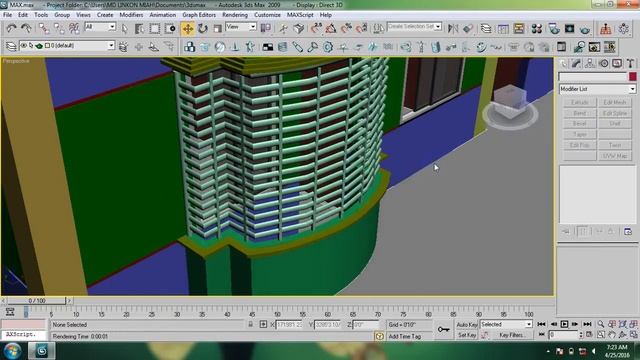Open the Windows Start button
The height and width of the screenshot is (360, 640).
(x=12, y=351)
